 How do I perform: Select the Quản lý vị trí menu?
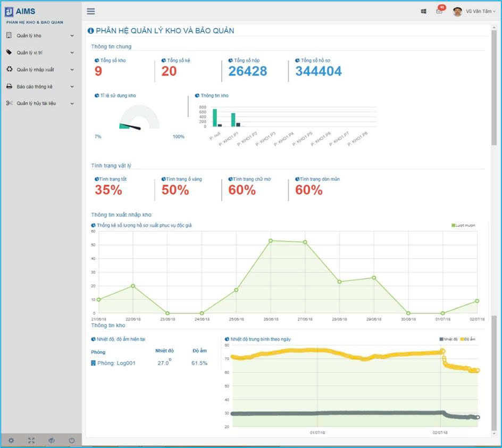29,53
